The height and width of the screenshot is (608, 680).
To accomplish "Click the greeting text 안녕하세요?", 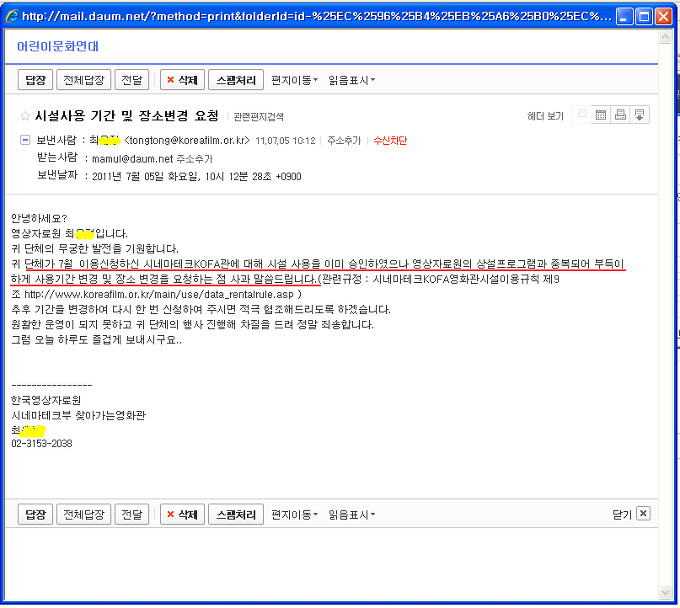I will pyautogui.click(x=39, y=218).
